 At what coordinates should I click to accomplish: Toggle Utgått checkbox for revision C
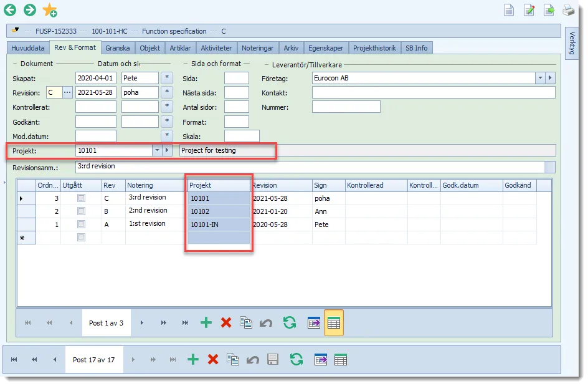click(81, 198)
